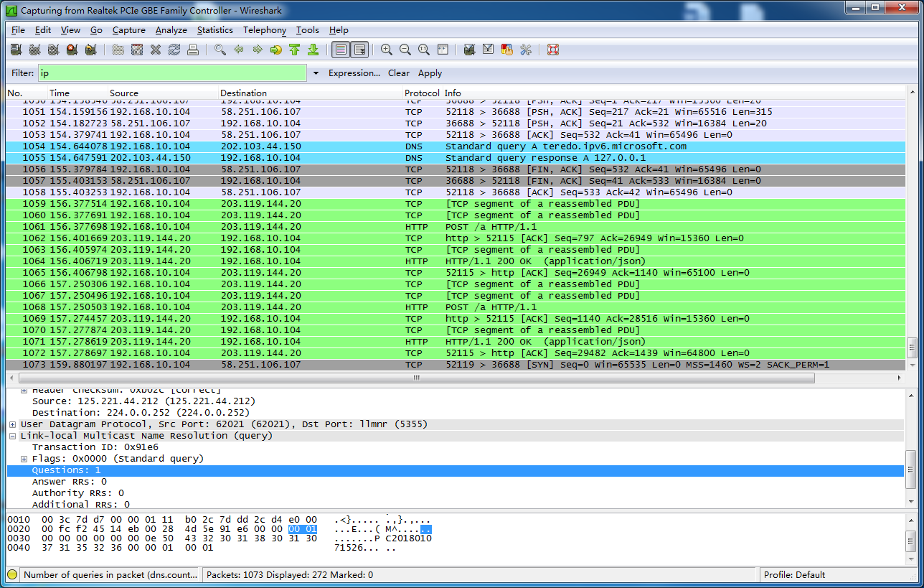Screen dimensions: 924x588
Task: Open the Capture Options icon
Action: (34, 50)
